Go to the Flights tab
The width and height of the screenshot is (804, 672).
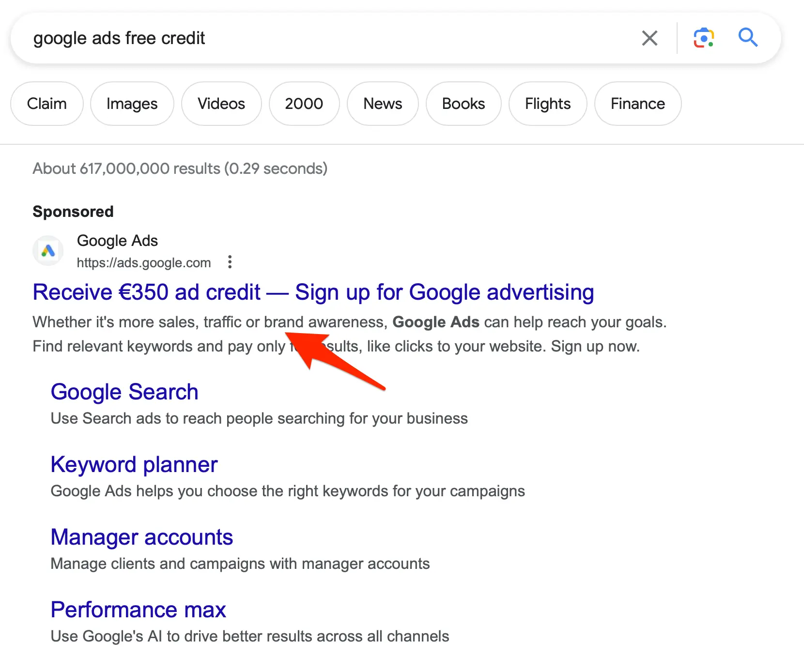pos(548,104)
